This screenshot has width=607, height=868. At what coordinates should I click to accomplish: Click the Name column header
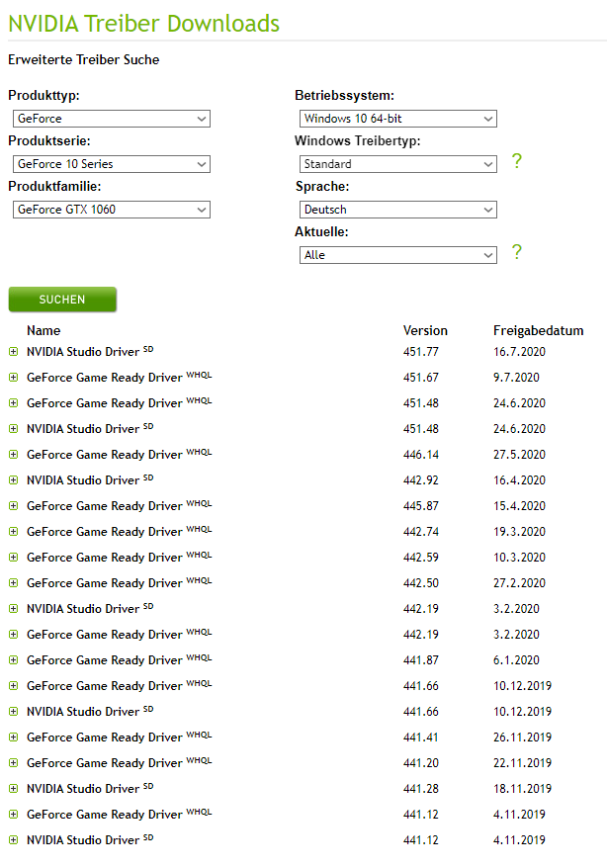point(43,330)
